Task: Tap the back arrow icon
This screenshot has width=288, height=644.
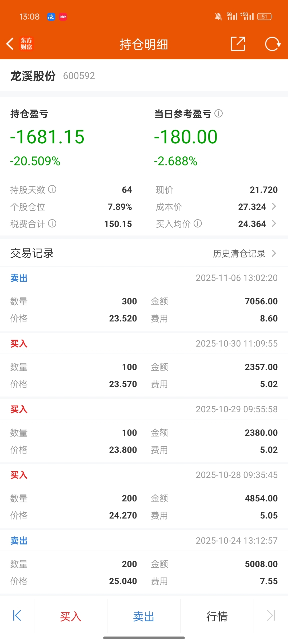Action: pyautogui.click(x=10, y=44)
